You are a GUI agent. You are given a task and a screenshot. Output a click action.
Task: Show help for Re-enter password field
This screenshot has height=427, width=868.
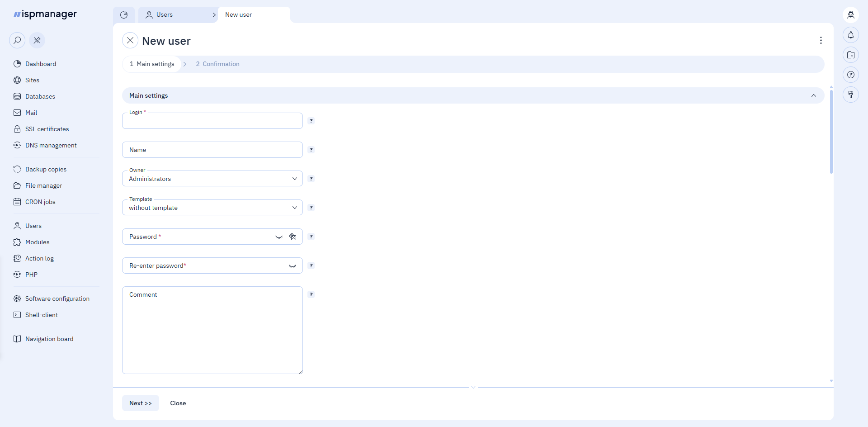(x=311, y=266)
